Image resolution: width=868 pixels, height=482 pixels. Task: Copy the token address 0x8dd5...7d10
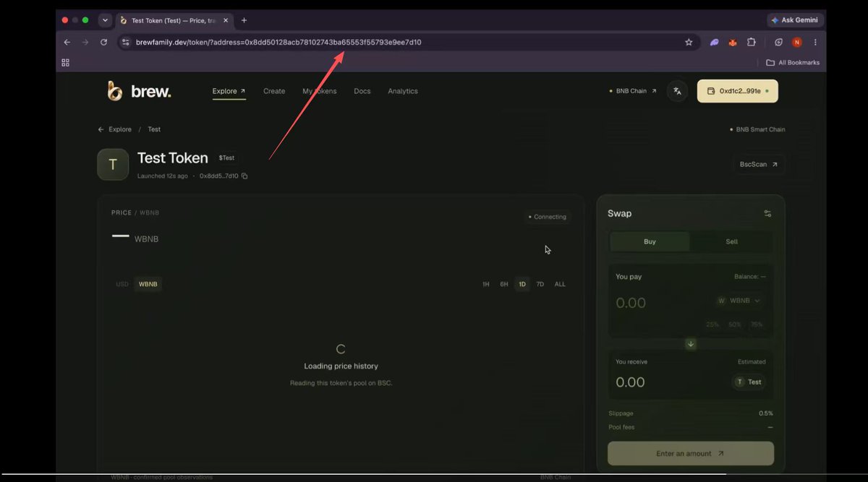tap(244, 176)
